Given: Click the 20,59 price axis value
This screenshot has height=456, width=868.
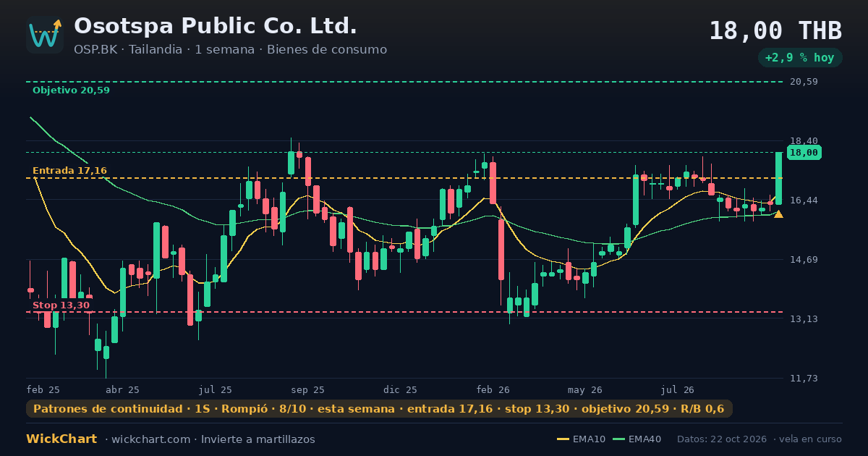Looking at the screenshot, I should pos(804,82).
